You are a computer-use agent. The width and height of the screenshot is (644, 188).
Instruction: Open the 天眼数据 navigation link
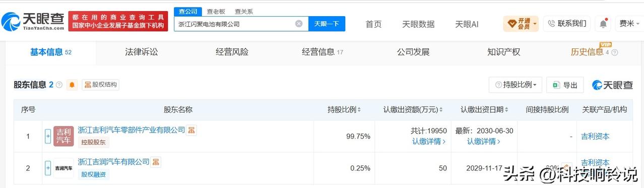418,24
